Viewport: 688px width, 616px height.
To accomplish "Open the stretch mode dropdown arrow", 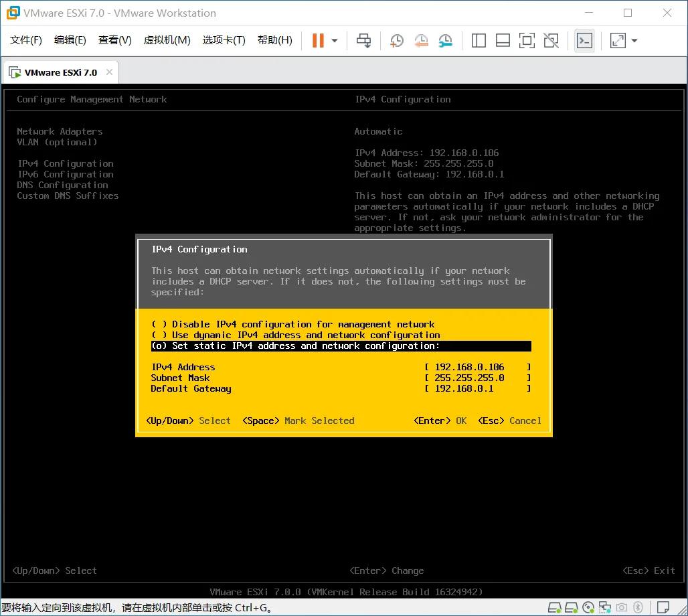I will point(634,41).
